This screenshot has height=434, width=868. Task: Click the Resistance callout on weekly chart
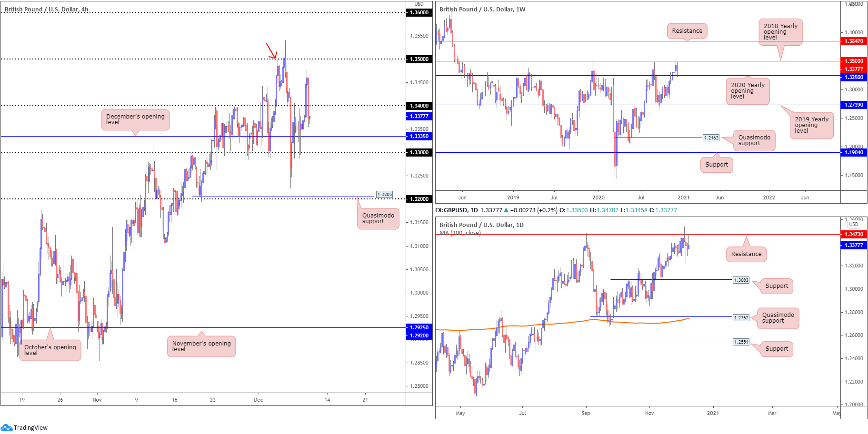687,31
